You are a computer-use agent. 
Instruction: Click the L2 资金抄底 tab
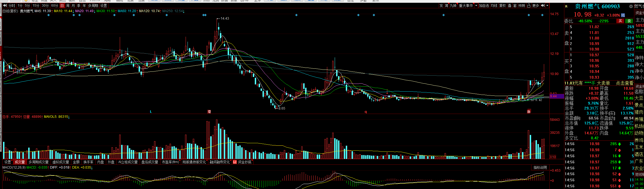242,162
